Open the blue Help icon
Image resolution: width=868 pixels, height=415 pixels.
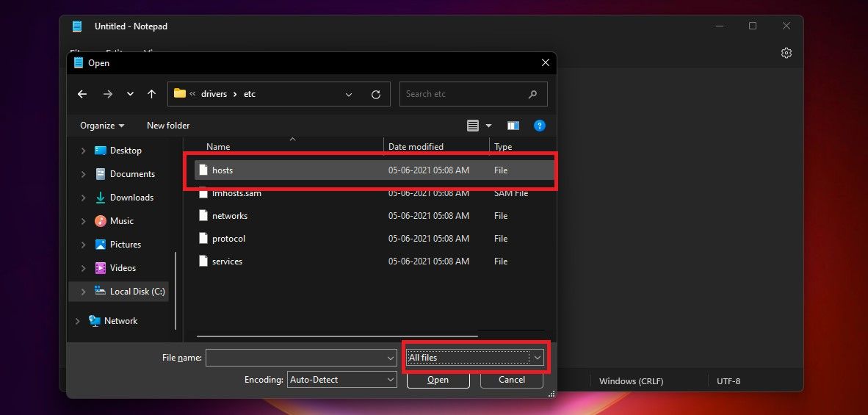tap(540, 126)
